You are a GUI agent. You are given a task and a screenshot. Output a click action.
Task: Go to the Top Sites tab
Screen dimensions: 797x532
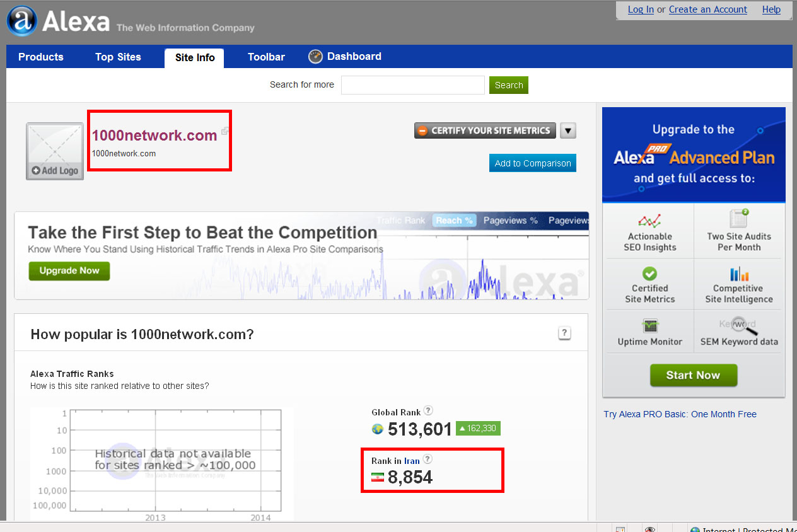(x=118, y=57)
